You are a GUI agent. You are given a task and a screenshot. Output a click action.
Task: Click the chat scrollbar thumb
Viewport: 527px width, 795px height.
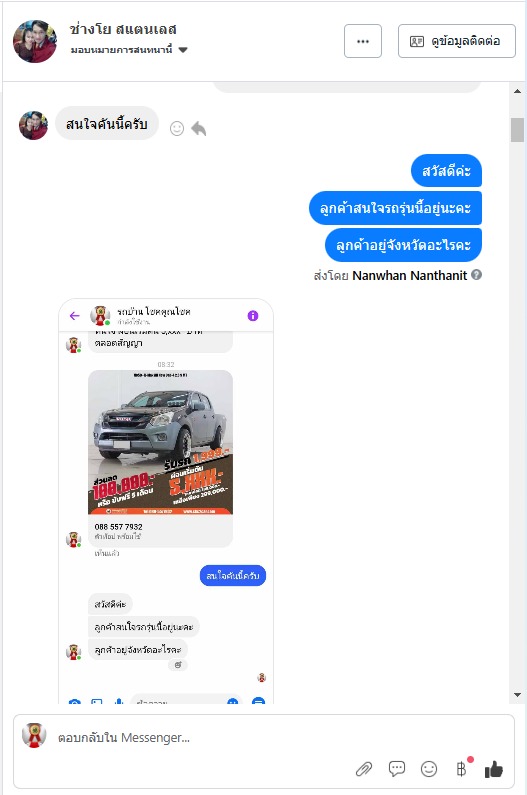pos(517,130)
